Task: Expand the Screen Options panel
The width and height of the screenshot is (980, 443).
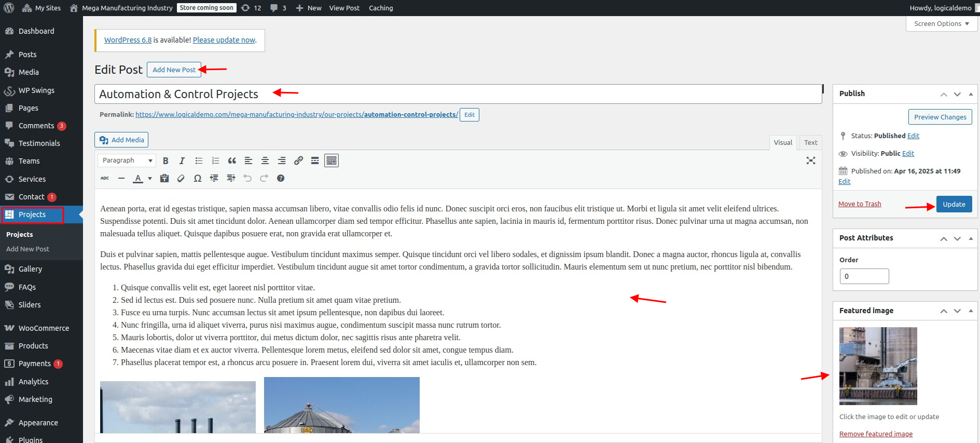Action: (942, 24)
